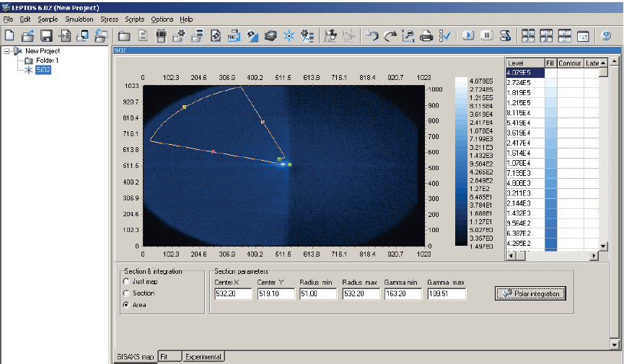The height and width of the screenshot is (364, 624).
Task: Click the Print icon in toolbar
Action: click(x=426, y=35)
